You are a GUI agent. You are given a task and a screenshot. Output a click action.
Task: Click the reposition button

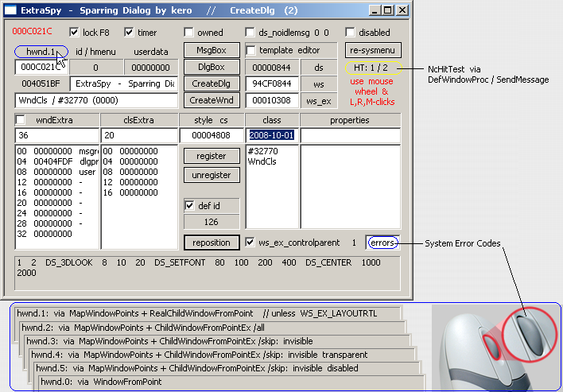211,243
